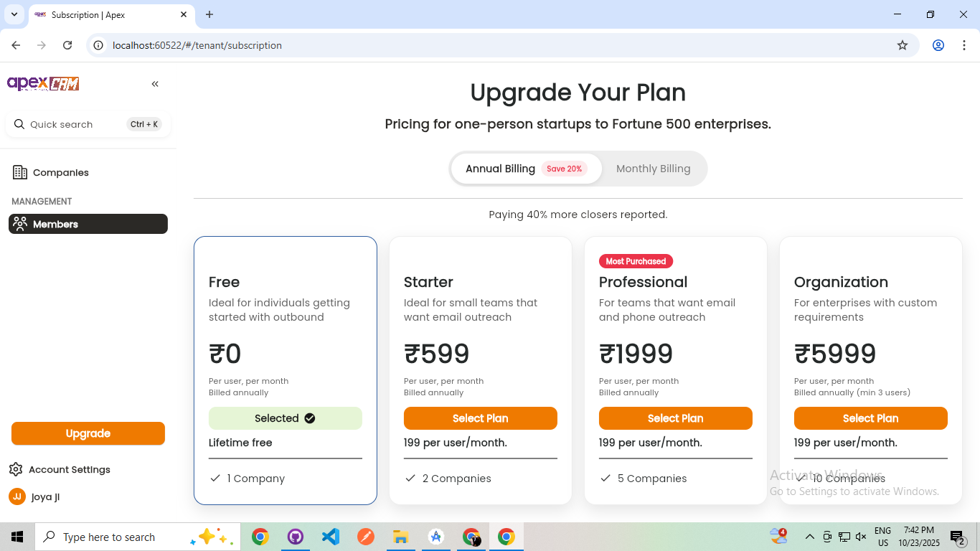
Task: Select the Starter plan
Action: click(481, 418)
